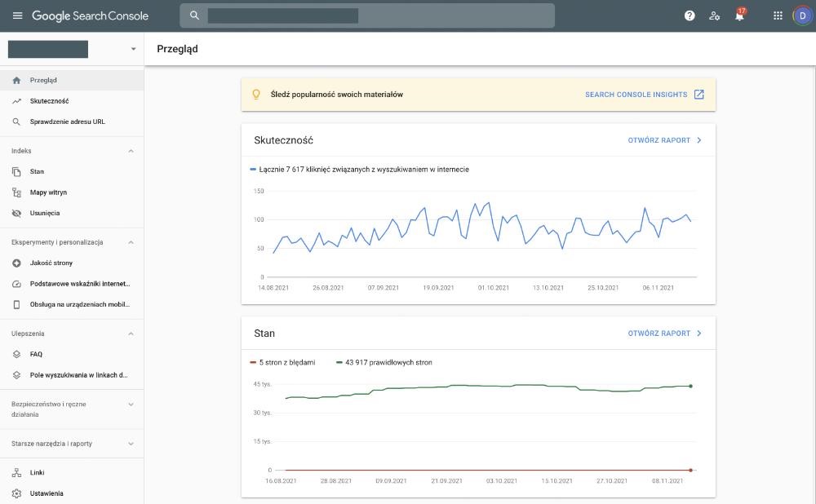Open the FAQ enhancements report
The image size is (816, 504).
click(x=36, y=354)
